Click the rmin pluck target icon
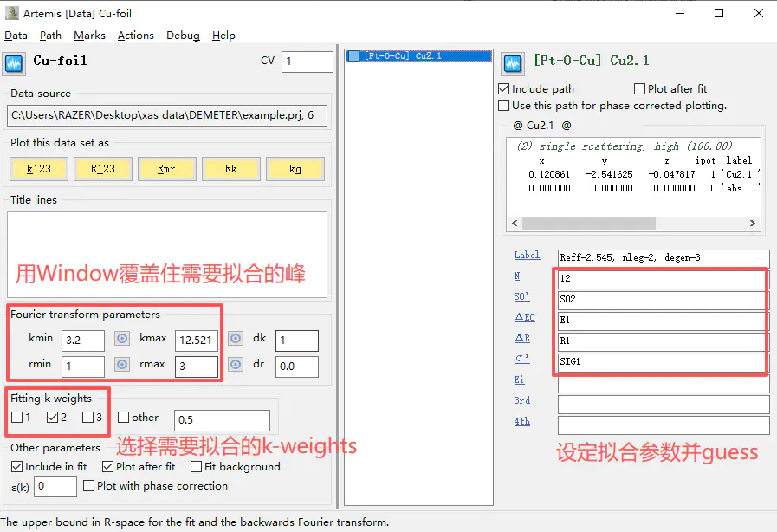Screen dimensions: 777x532 (122, 365)
